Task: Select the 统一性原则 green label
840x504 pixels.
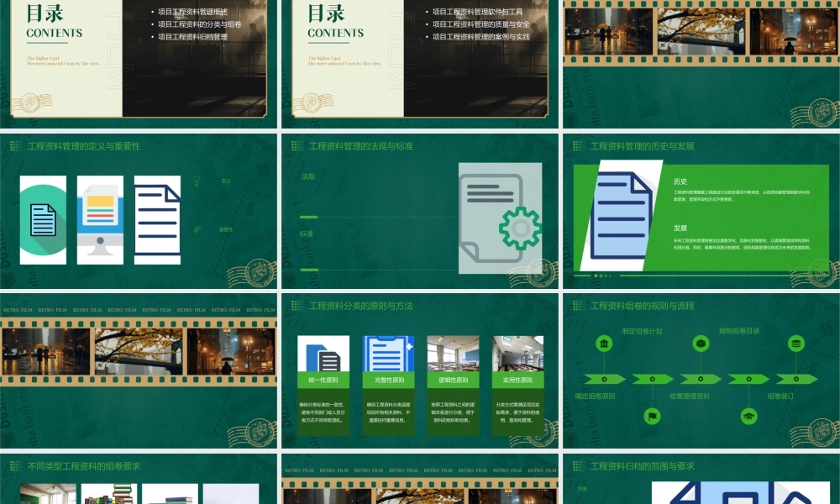Action: pyautogui.click(x=323, y=381)
